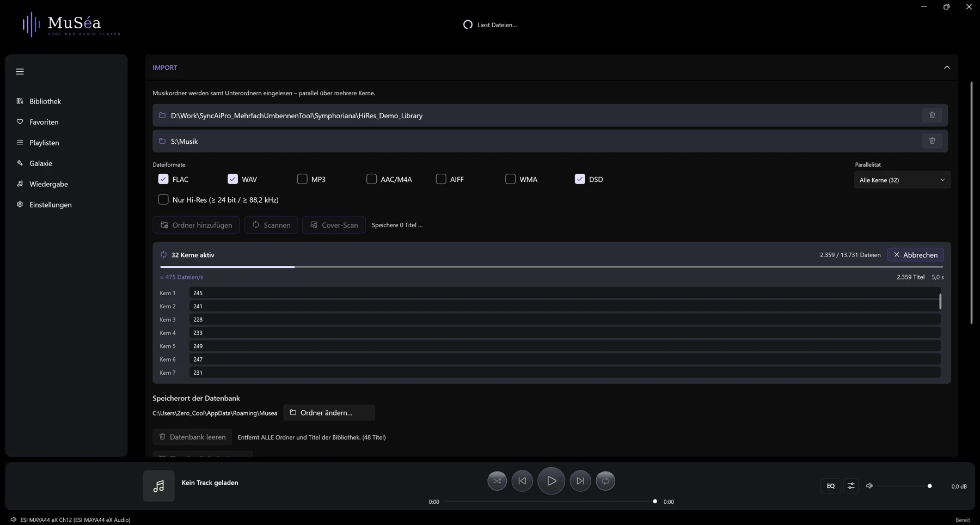Click the ≈ 475 Dateien/s rate
980x525 pixels.
tap(181, 277)
